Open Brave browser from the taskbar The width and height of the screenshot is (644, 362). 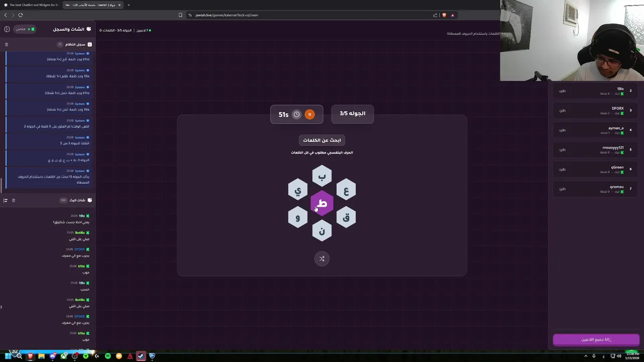30,356
